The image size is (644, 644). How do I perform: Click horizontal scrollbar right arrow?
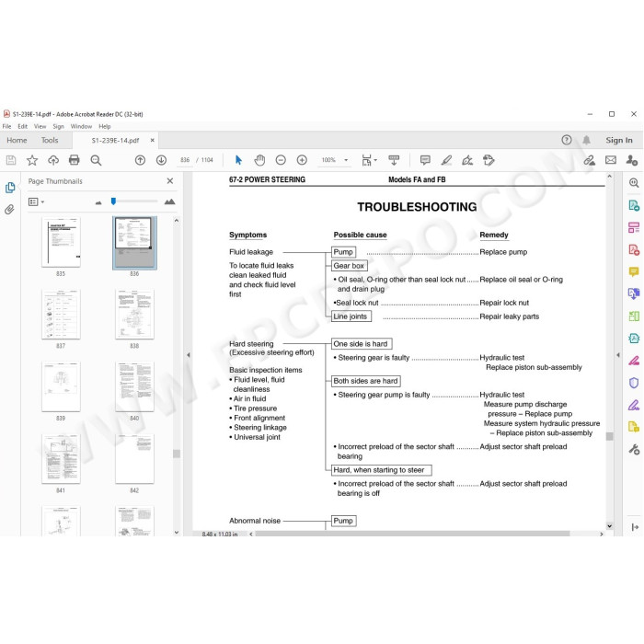click(602, 534)
